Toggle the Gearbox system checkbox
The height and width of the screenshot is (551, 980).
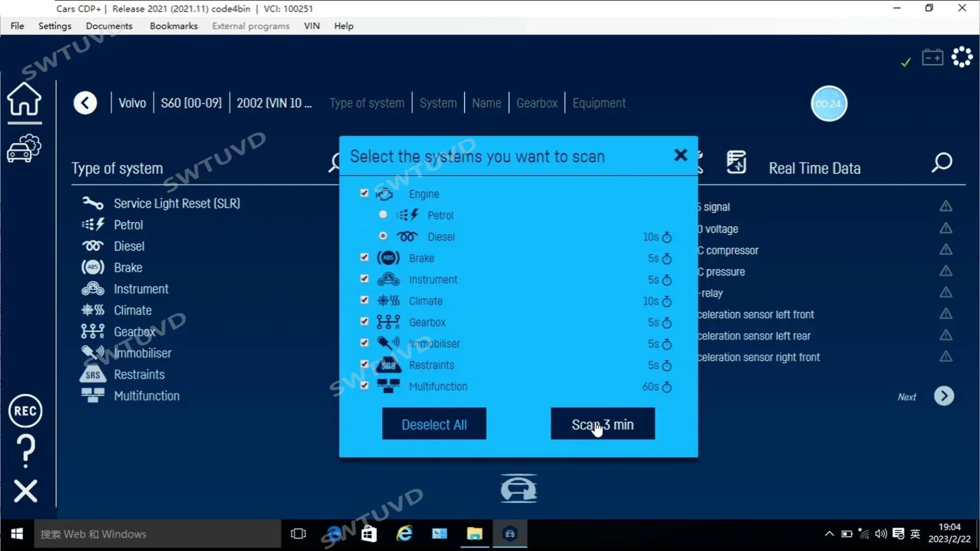point(363,321)
